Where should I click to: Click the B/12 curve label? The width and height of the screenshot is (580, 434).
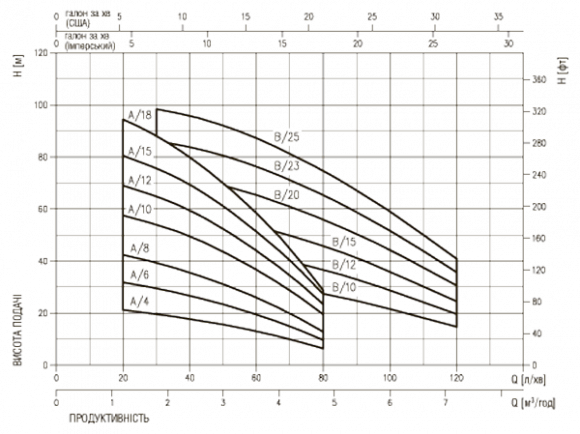[344, 265]
